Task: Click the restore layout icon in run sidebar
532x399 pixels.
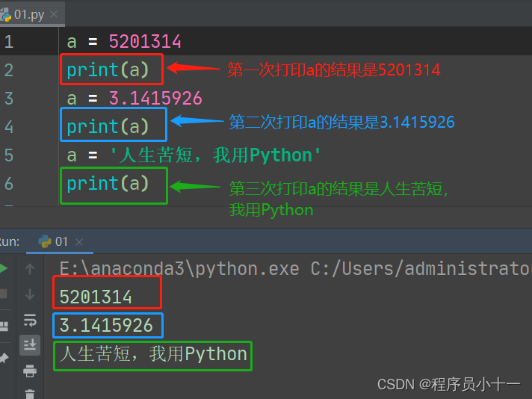Action: tap(4, 326)
